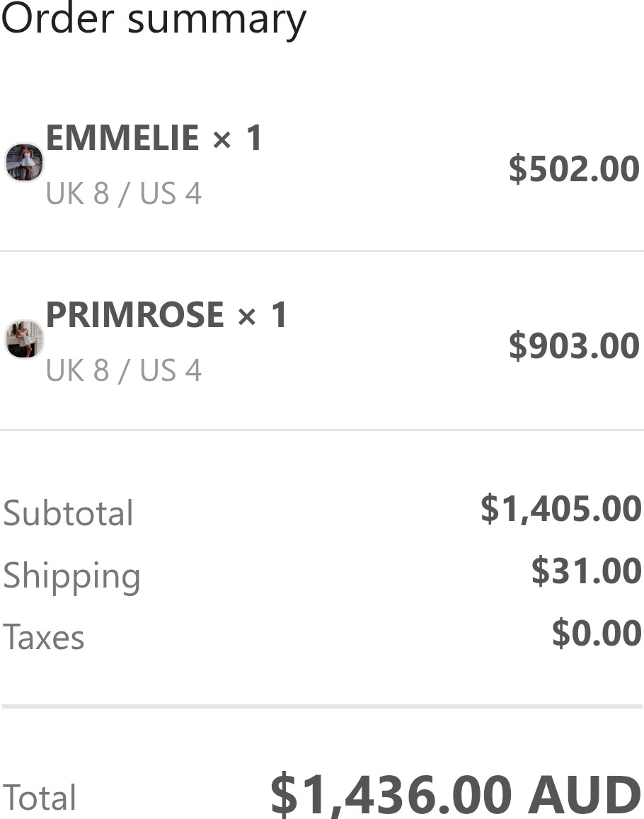Click the Subtotal label
644x819 pixels.
68,513
